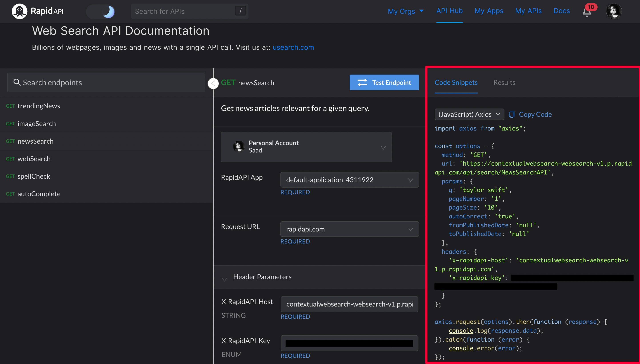Click the collapse sidebar arrow circle
The height and width of the screenshot is (364, 640).
click(x=213, y=83)
